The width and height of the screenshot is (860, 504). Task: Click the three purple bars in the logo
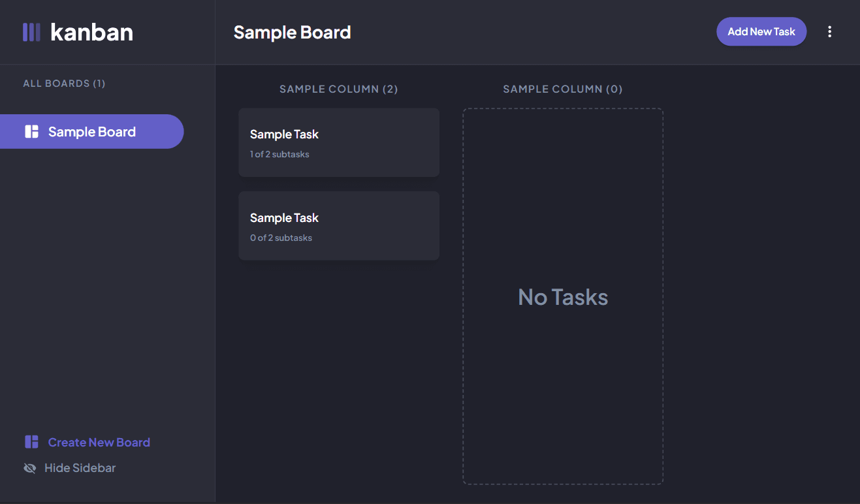coord(31,31)
